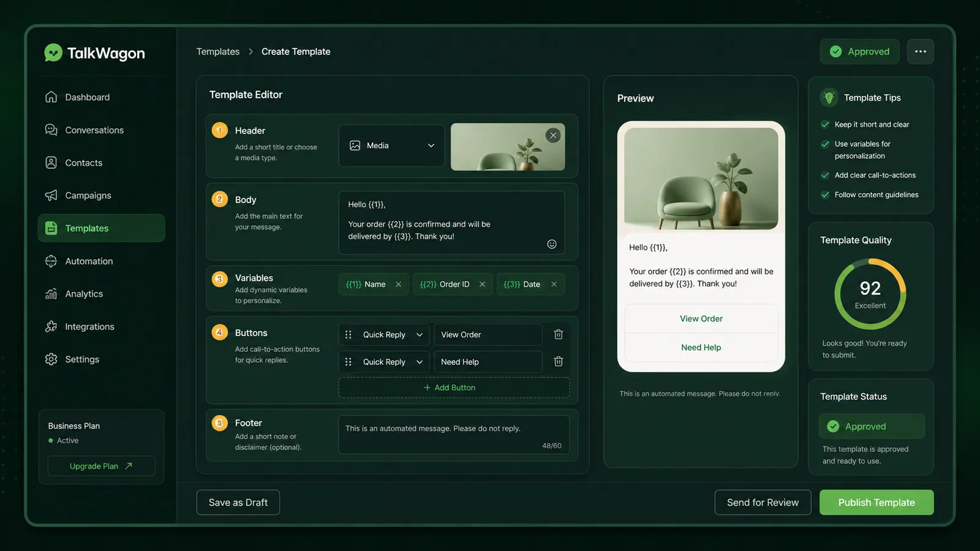Click the Need Help button text field
Viewport: 980px width, 551px height.
click(x=488, y=362)
